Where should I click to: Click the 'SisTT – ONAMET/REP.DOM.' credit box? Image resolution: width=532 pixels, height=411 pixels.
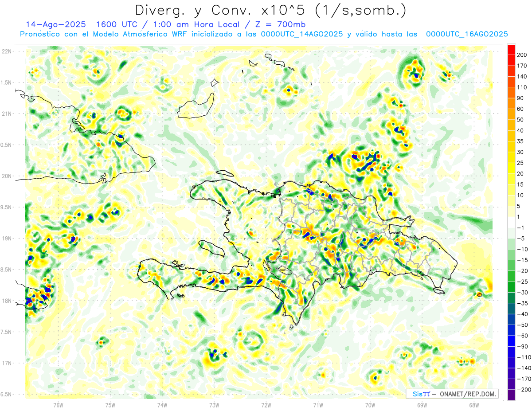[452, 394]
